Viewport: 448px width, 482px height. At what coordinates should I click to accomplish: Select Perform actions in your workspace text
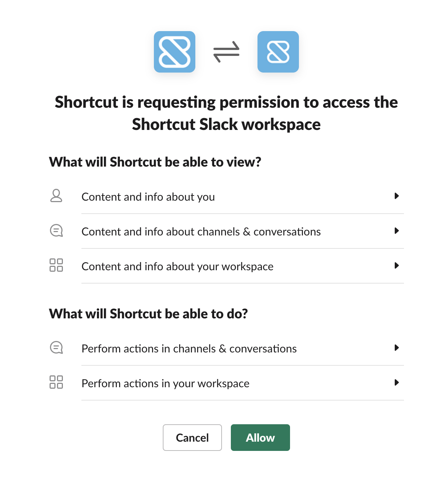click(165, 384)
